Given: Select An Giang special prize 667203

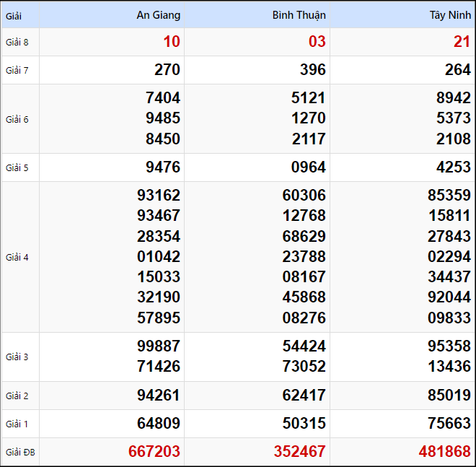Looking at the screenshot, I should (154, 452).
